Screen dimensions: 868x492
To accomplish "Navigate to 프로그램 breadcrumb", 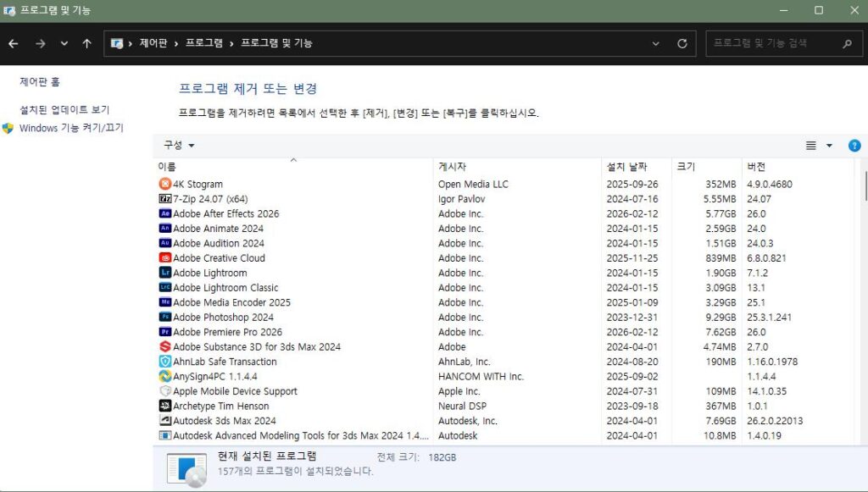I will (204, 43).
